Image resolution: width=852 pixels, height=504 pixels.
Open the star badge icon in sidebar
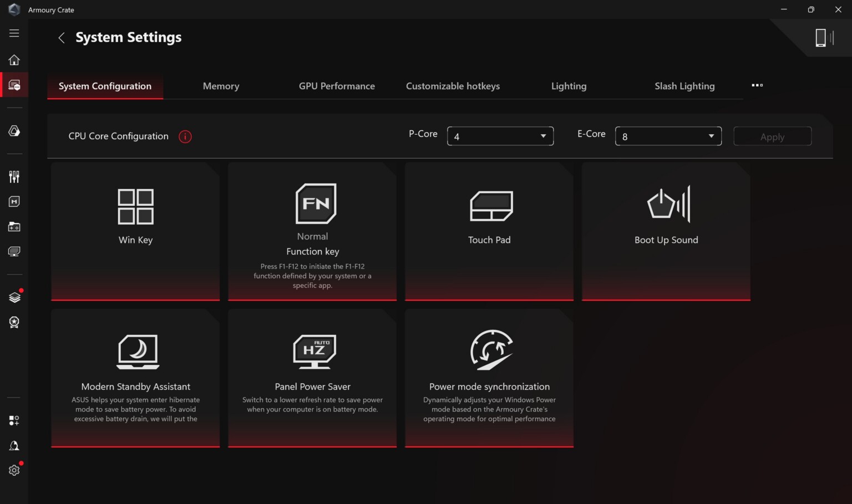[x=14, y=322]
